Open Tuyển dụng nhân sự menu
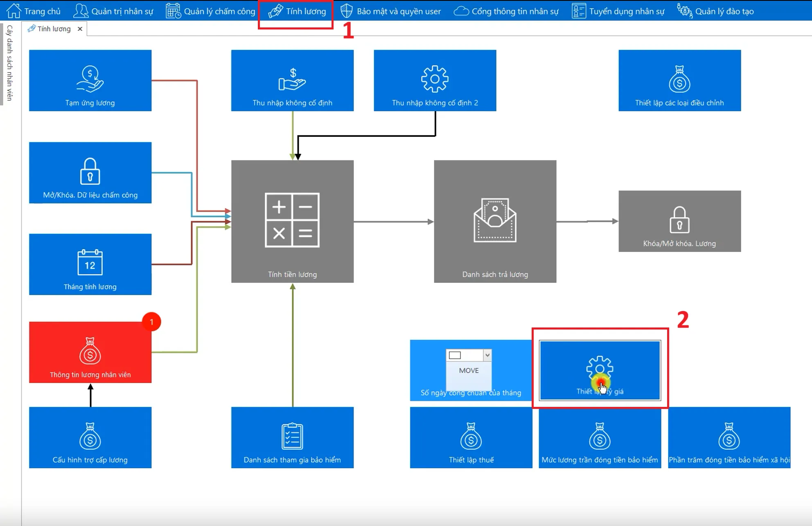The image size is (812, 526). (618, 11)
